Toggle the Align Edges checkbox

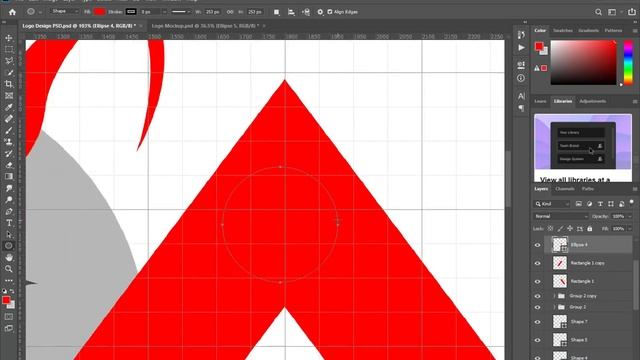point(330,12)
